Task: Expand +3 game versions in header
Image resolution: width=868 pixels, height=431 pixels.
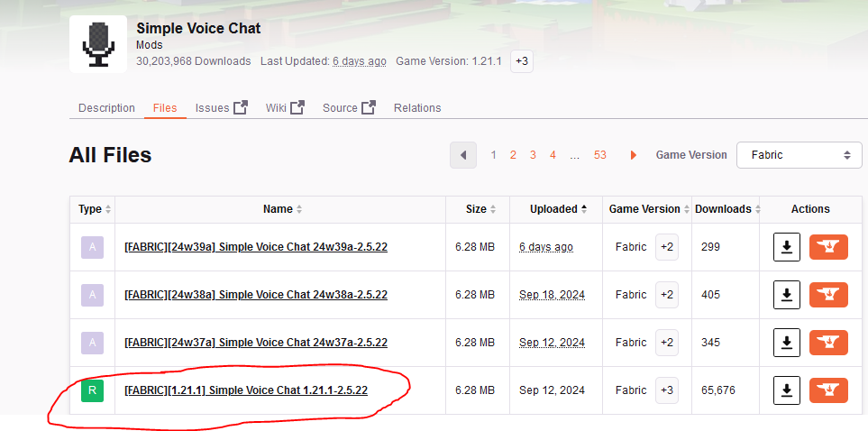Action: 522,61
